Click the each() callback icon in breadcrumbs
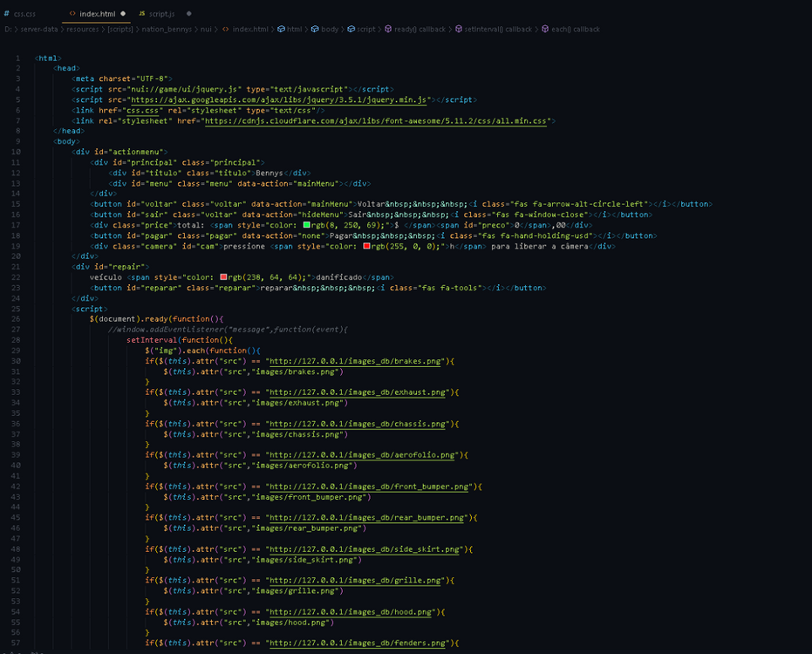The image size is (812, 654). coord(544,30)
